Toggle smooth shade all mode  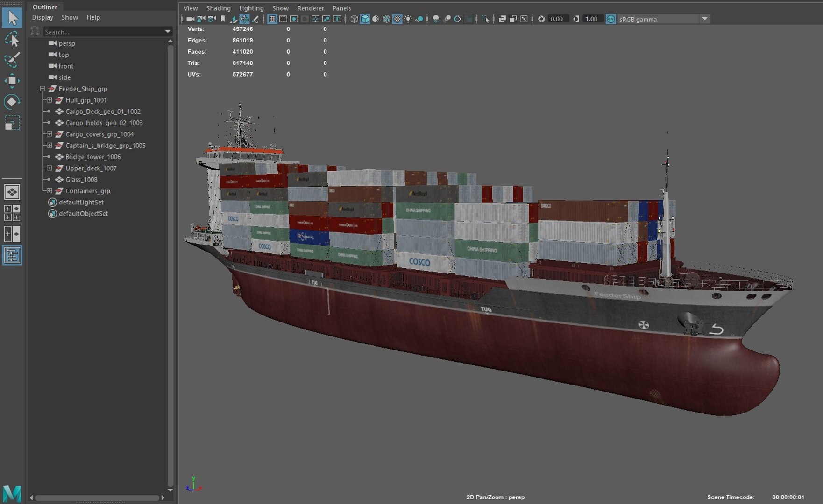tap(365, 19)
